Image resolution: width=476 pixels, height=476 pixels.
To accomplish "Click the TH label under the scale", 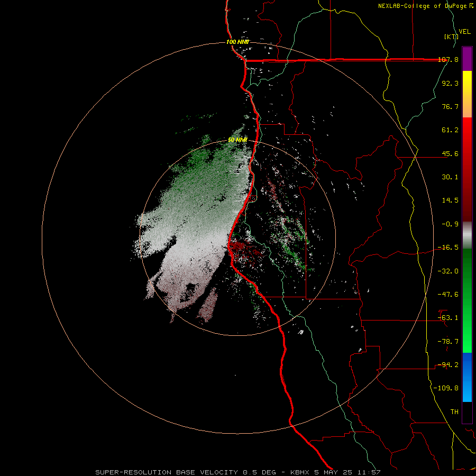I will pyautogui.click(x=454, y=412).
